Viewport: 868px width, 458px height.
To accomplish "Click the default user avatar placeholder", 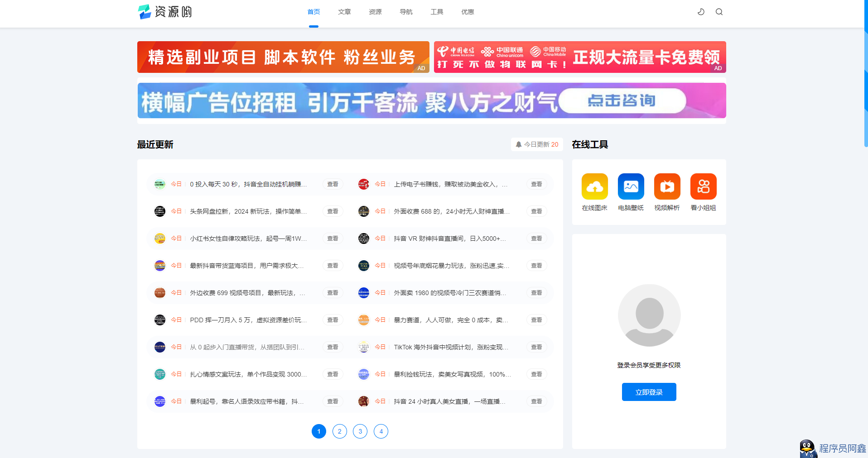I will tap(649, 315).
